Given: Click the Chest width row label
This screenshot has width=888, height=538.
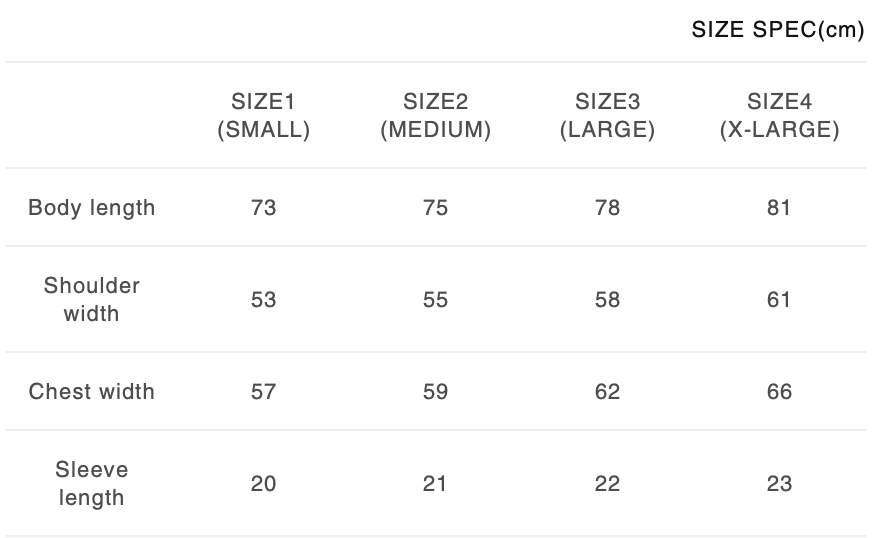Looking at the screenshot, I should tap(92, 392).
